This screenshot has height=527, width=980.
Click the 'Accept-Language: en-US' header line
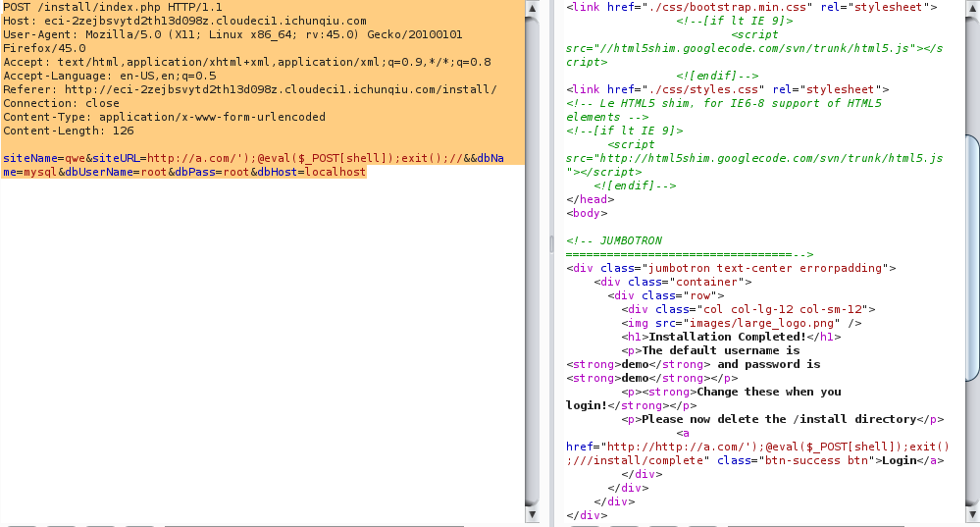pos(109,77)
